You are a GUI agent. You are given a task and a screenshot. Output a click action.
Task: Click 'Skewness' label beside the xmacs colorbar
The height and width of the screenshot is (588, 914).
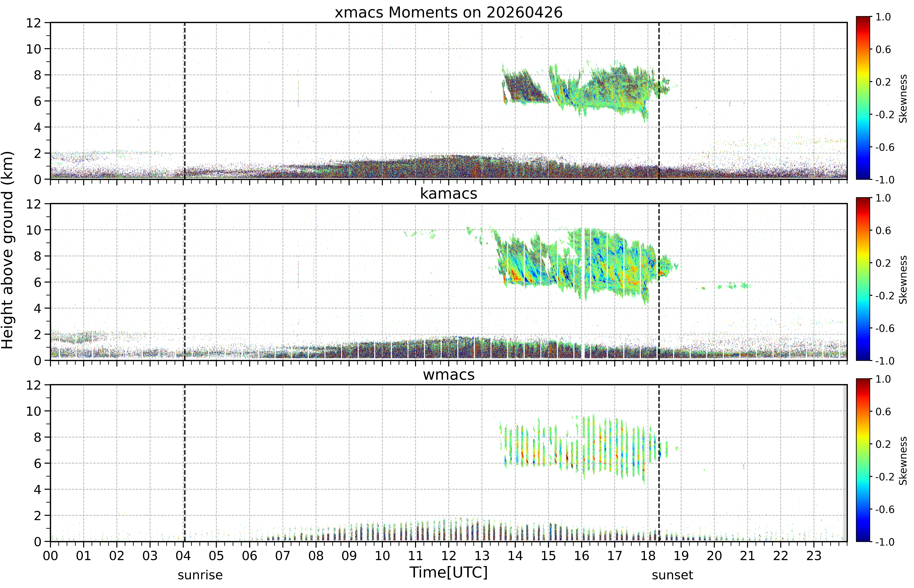click(903, 99)
